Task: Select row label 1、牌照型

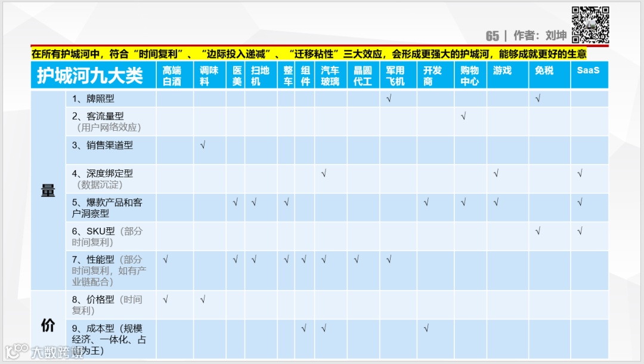Action: tap(93, 98)
